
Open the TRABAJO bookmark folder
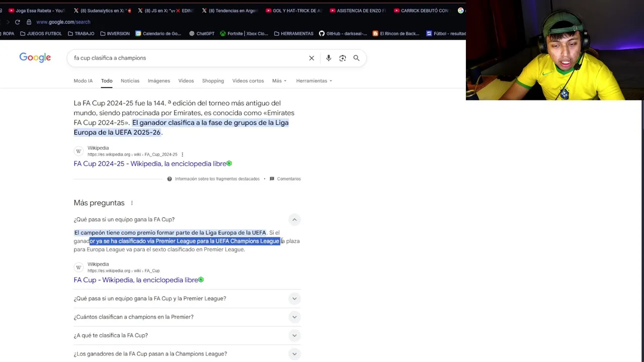[x=80, y=34]
